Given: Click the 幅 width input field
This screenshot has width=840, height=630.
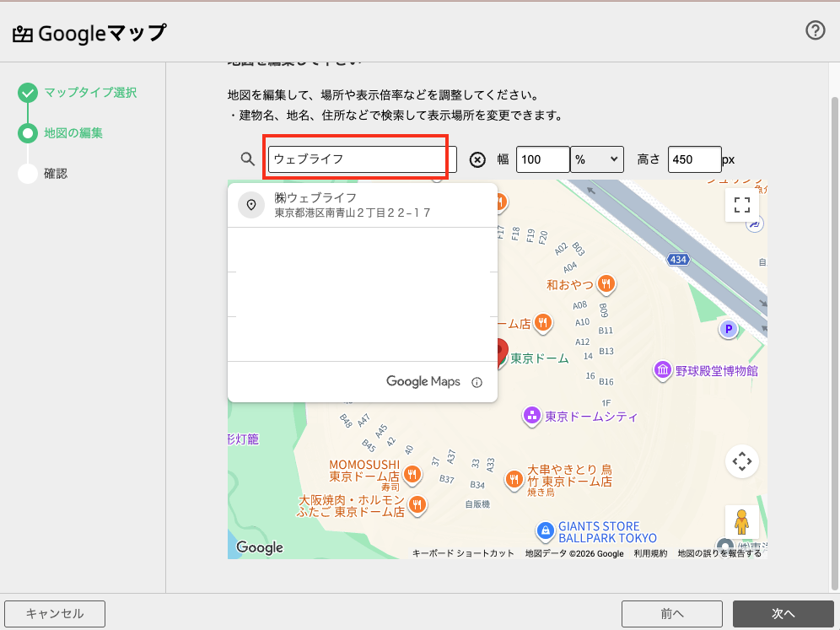Looking at the screenshot, I should pos(542,159).
